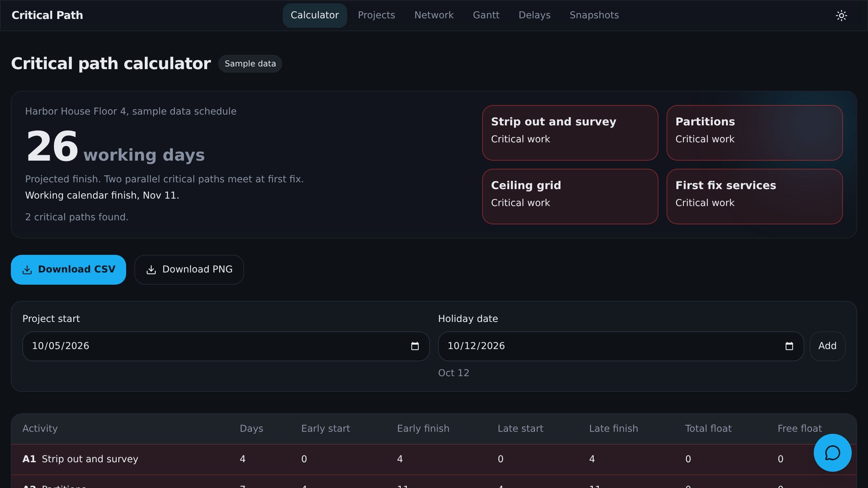The height and width of the screenshot is (488, 868).
Task: Click the Late finish column header
Action: click(x=613, y=428)
